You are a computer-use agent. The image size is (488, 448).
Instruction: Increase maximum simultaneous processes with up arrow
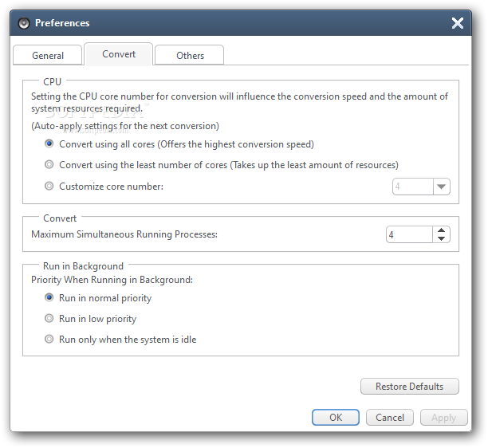(441, 230)
